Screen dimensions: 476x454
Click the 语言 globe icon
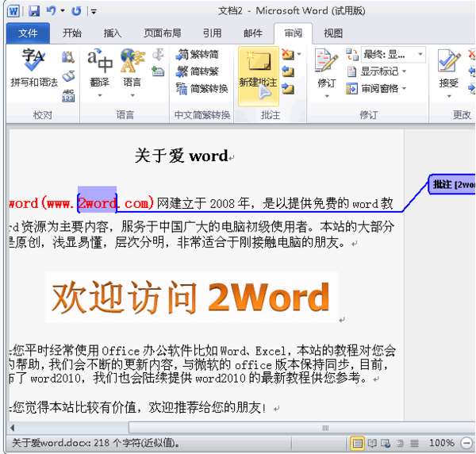[x=132, y=61]
